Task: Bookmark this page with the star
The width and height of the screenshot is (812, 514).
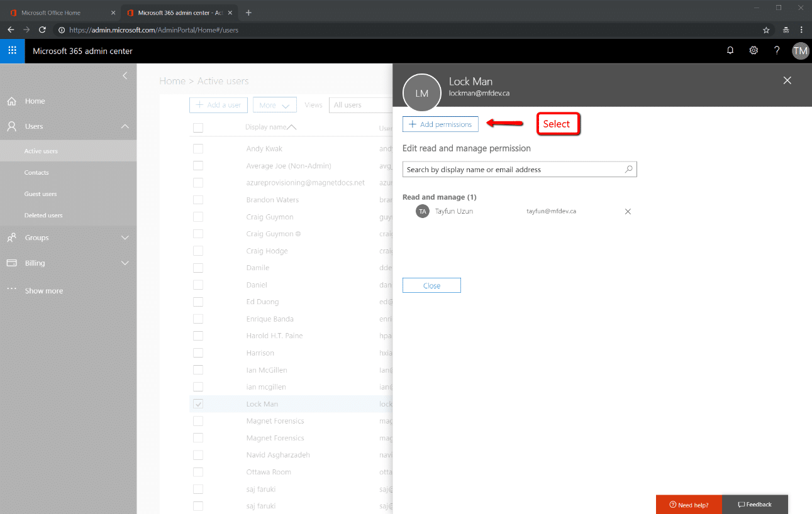Action: (766, 30)
